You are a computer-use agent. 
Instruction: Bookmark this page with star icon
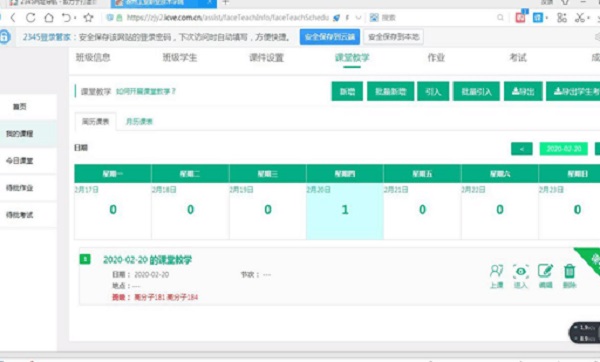(88, 18)
